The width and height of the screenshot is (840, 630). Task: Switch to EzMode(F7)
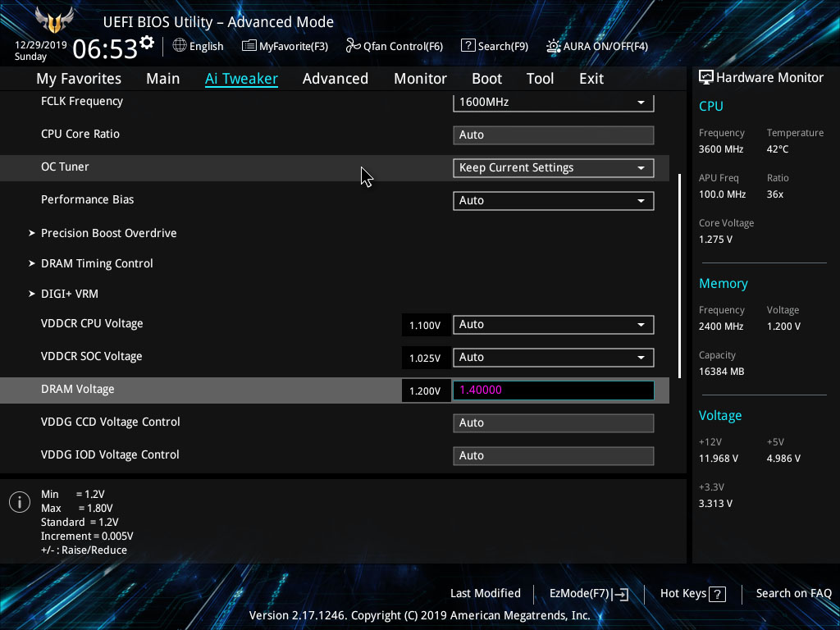pyautogui.click(x=589, y=594)
